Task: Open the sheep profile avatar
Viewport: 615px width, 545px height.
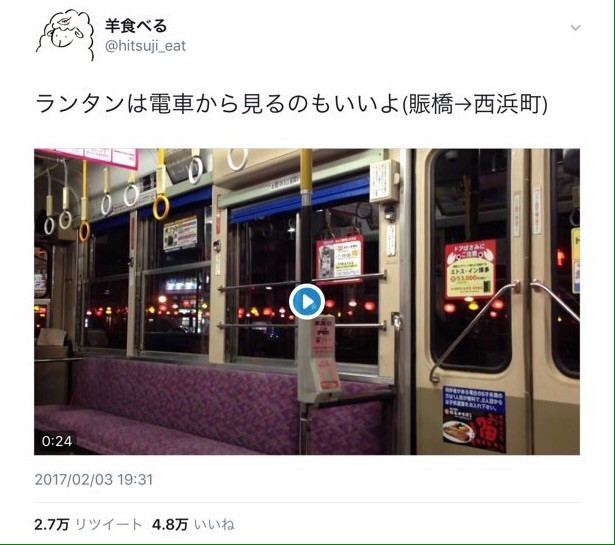Action: click(x=66, y=36)
